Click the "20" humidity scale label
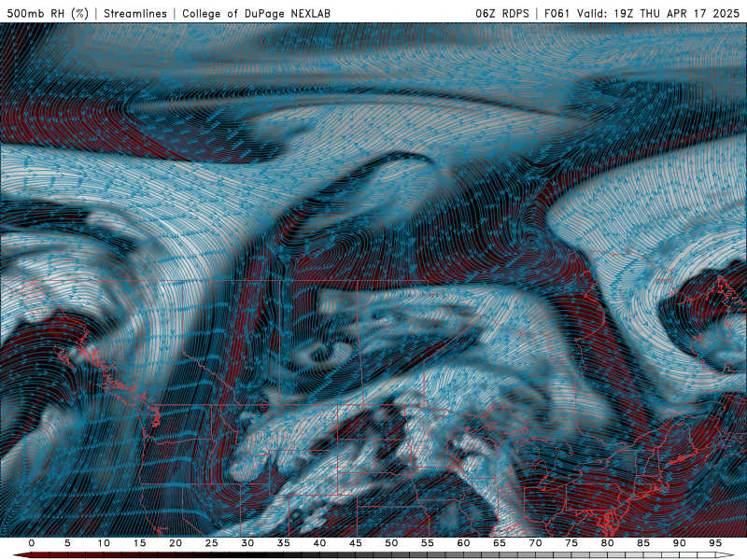 click(x=176, y=543)
